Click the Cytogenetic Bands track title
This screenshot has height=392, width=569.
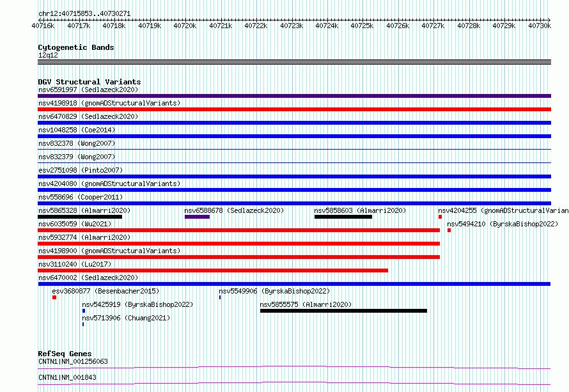coord(76,47)
